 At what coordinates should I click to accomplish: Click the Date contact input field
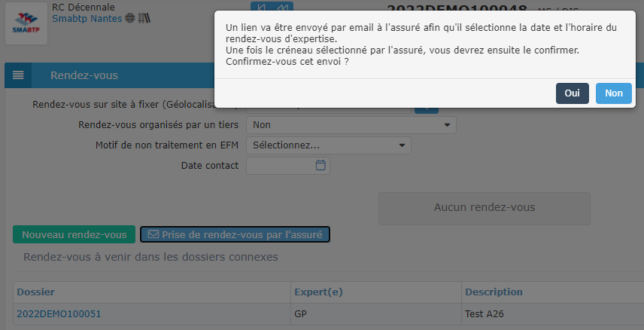pos(280,165)
